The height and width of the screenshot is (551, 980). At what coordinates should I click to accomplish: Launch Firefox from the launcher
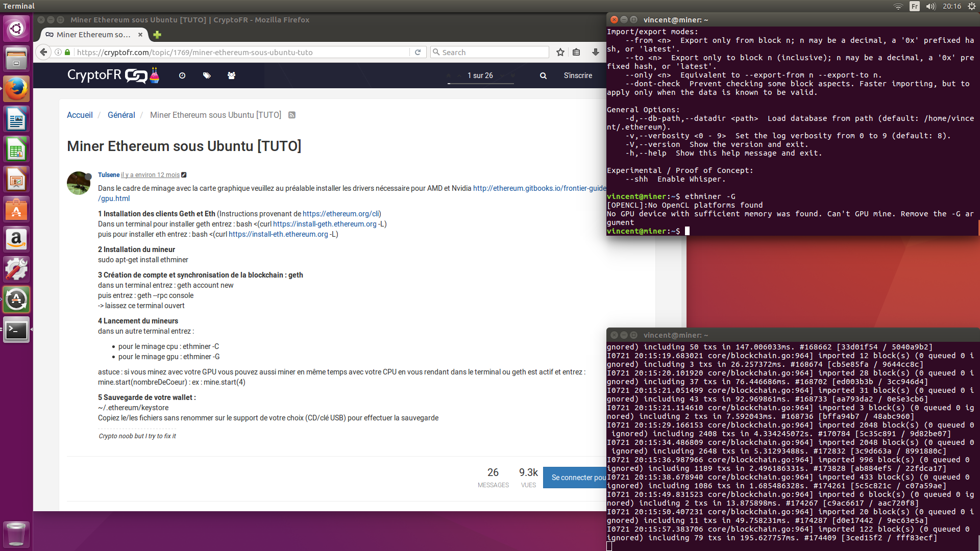click(16, 89)
